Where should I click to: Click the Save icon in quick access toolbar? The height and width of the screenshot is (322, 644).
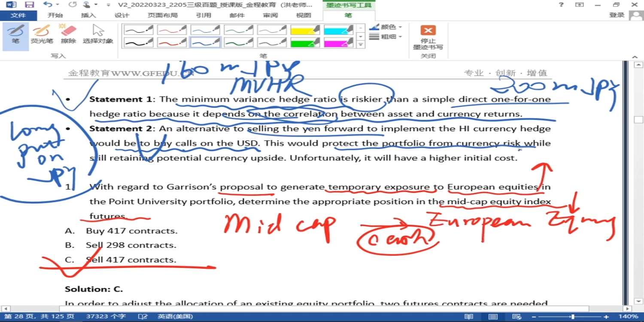[x=29, y=5]
